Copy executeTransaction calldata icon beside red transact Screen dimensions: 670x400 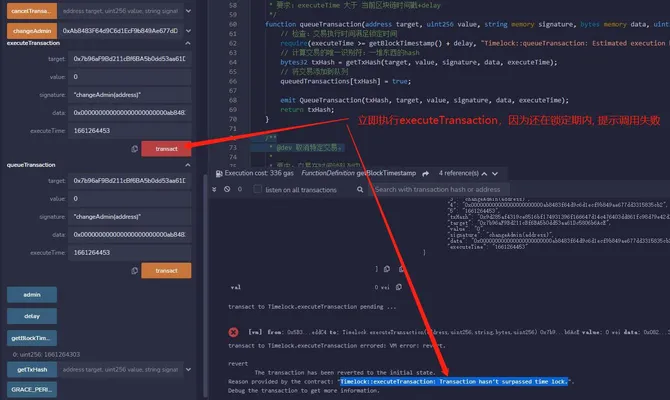pyautogui.click(x=135, y=149)
